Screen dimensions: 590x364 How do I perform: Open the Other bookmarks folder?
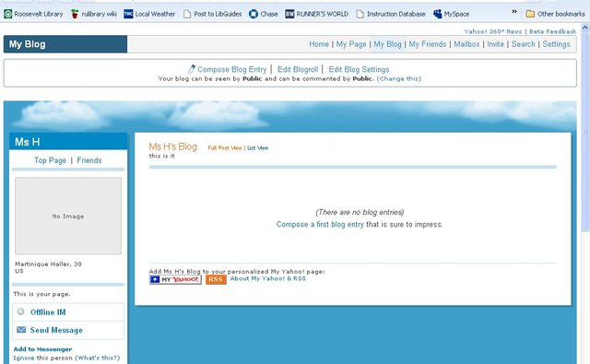click(x=555, y=14)
